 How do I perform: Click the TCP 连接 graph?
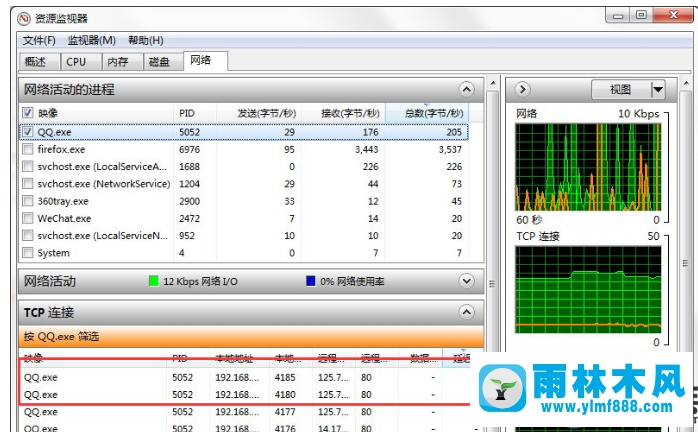[588, 289]
